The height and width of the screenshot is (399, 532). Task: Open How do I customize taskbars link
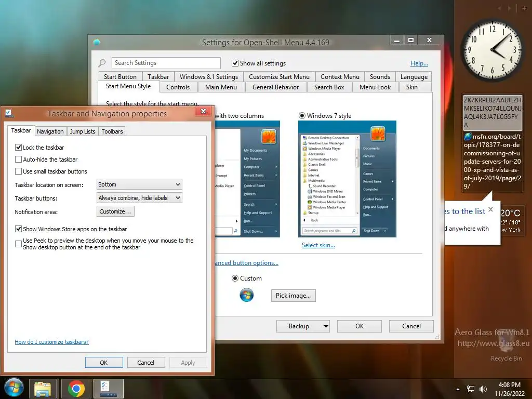coord(51,342)
